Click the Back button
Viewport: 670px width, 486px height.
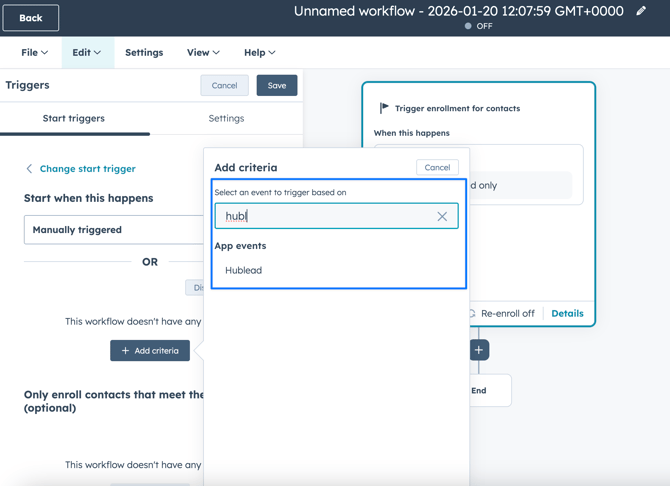tap(31, 17)
